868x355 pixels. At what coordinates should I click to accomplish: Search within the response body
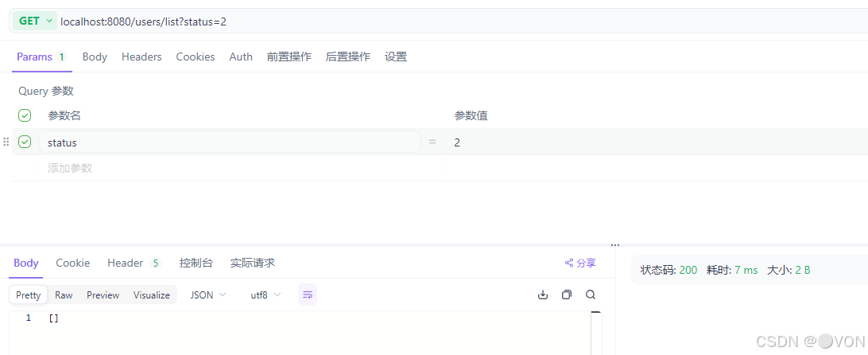tap(591, 295)
